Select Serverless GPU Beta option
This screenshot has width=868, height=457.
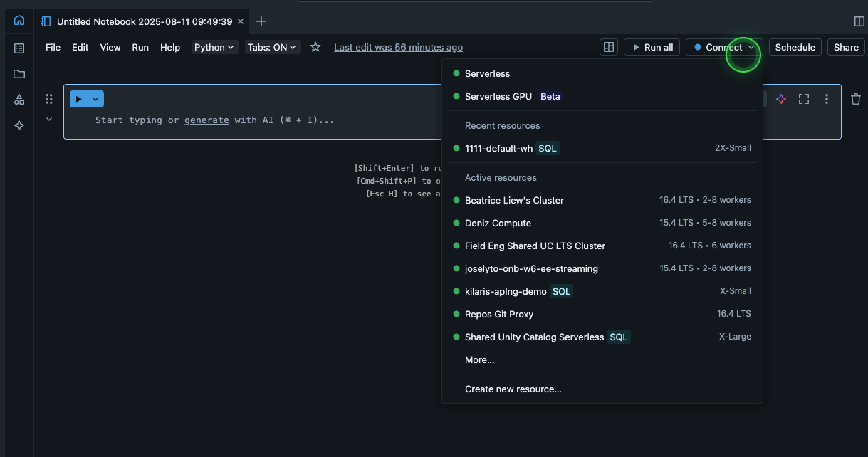[x=602, y=96]
